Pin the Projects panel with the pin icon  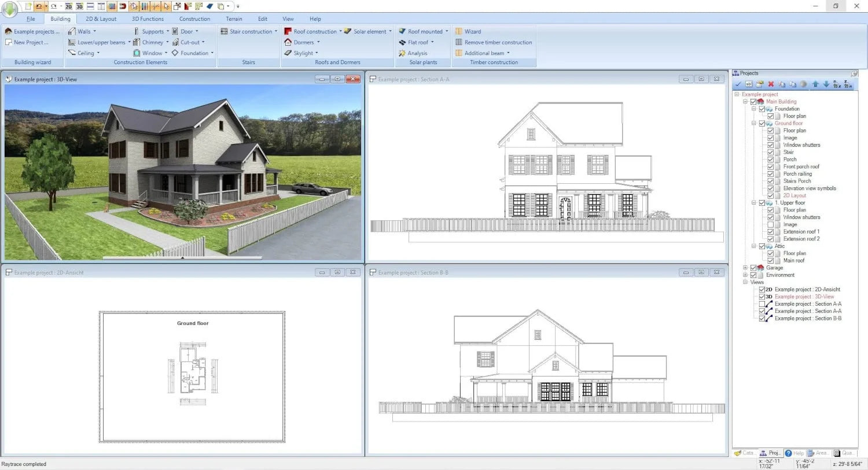pyautogui.click(x=854, y=73)
